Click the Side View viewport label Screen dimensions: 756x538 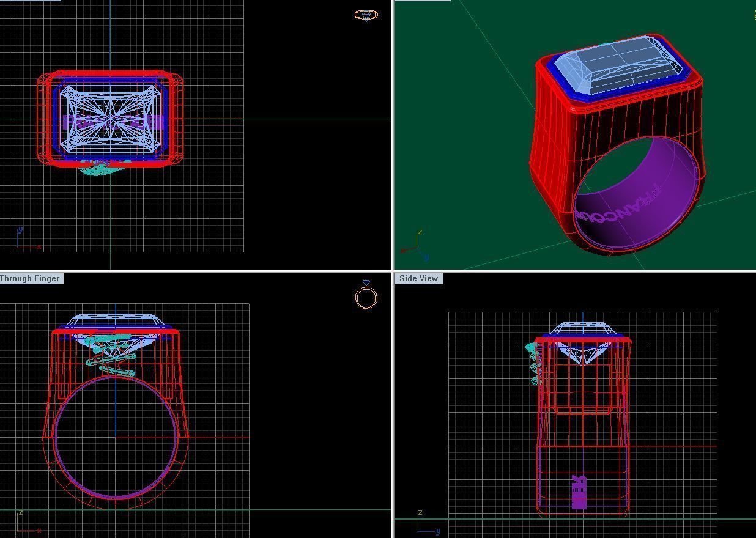pos(418,278)
